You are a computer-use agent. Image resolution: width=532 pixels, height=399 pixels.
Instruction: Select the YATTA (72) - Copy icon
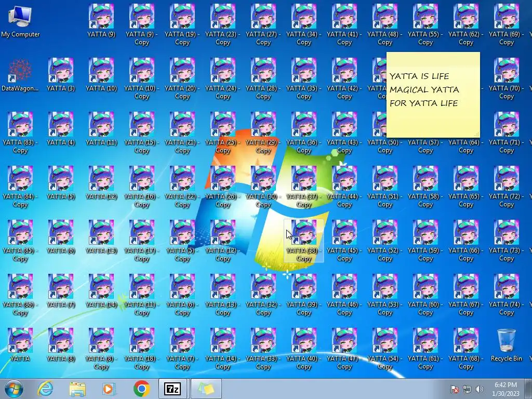(x=506, y=187)
